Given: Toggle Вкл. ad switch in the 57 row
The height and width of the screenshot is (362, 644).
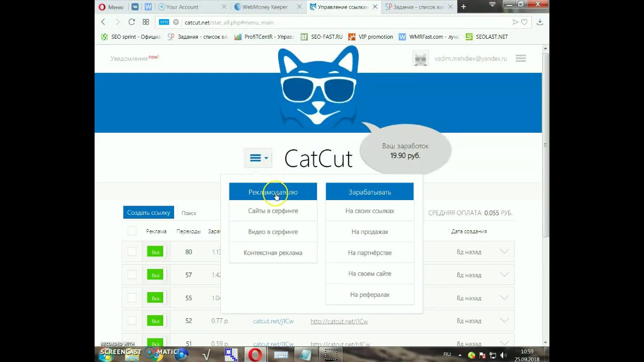Looking at the screenshot, I should pyautogui.click(x=155, y=275).
